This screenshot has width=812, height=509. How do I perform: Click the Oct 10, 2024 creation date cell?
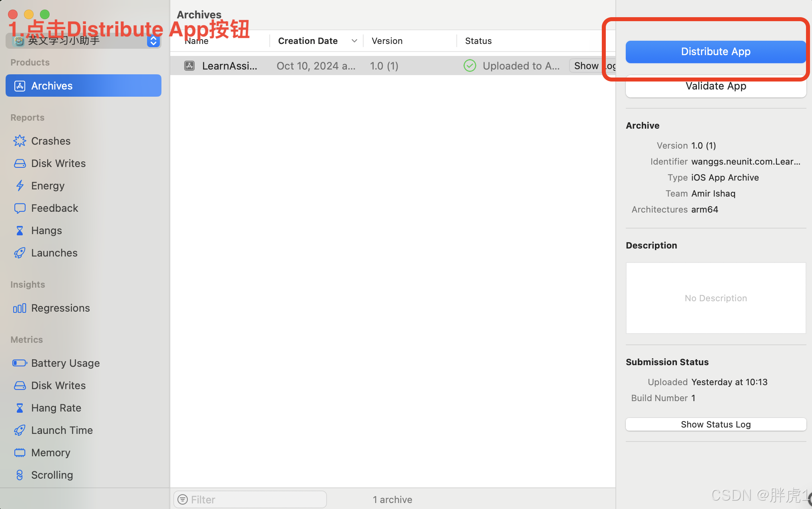316,66
